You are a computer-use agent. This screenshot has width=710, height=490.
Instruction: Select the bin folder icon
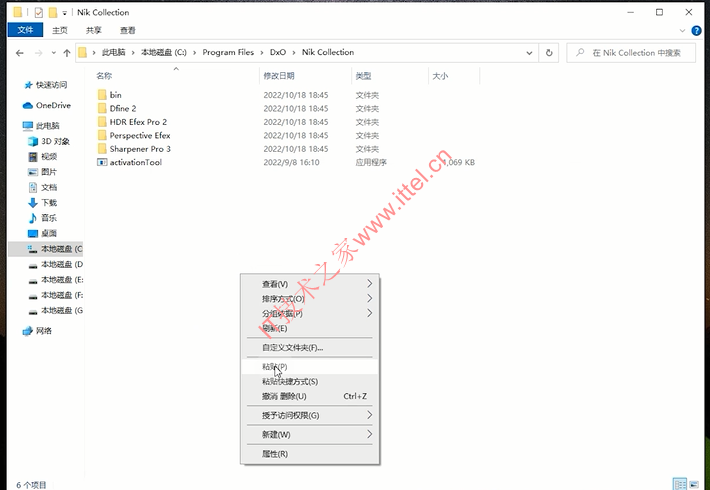click(102, 95)
